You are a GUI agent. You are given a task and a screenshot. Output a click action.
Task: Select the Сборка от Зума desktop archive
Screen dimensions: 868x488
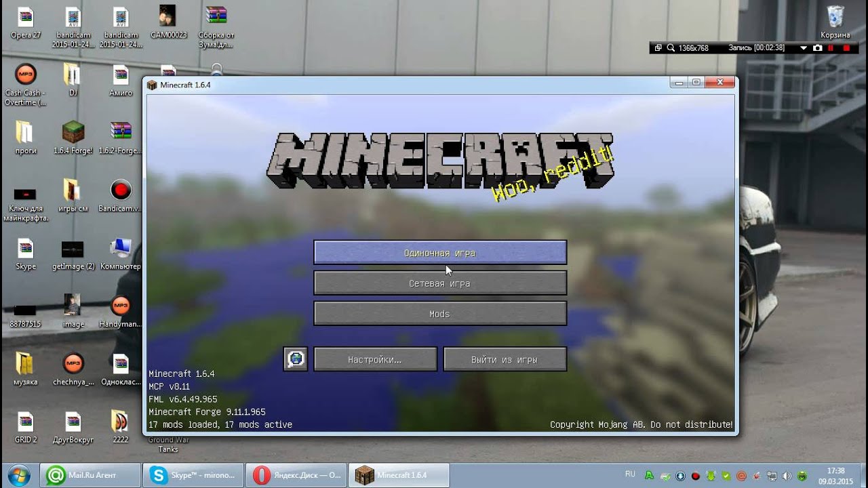click(216, 27)
